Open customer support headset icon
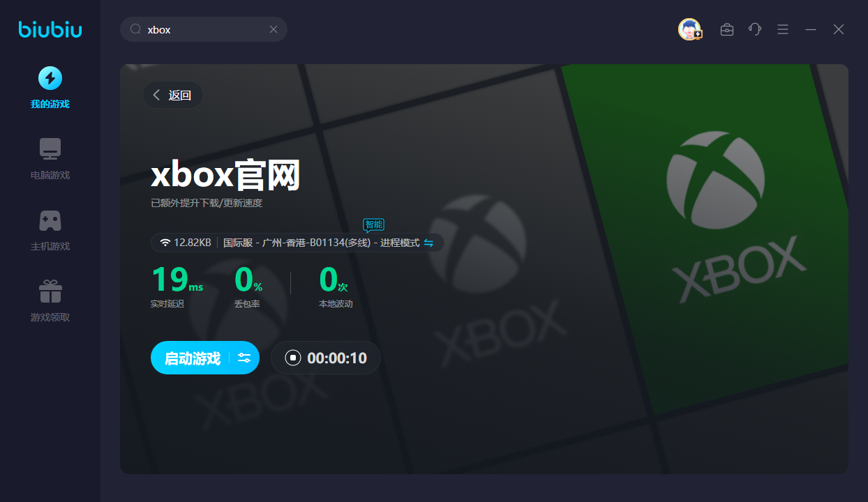 point(755,29)
